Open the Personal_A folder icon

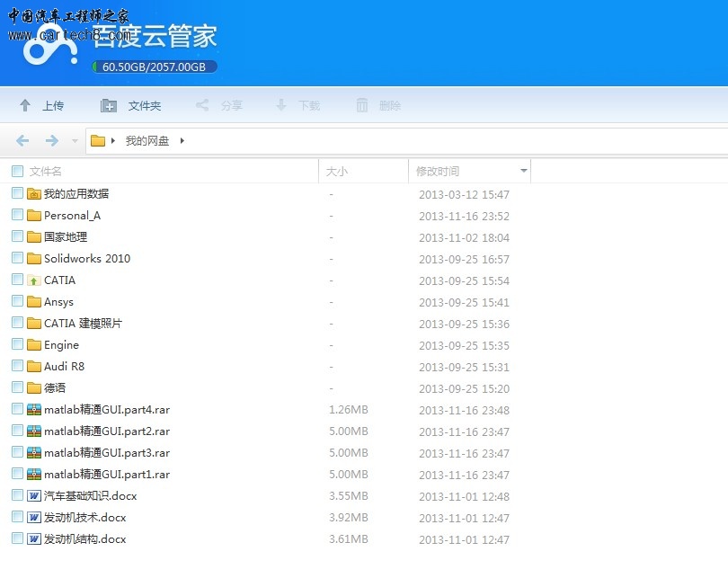pyautogui.click(x=34, y=216)
